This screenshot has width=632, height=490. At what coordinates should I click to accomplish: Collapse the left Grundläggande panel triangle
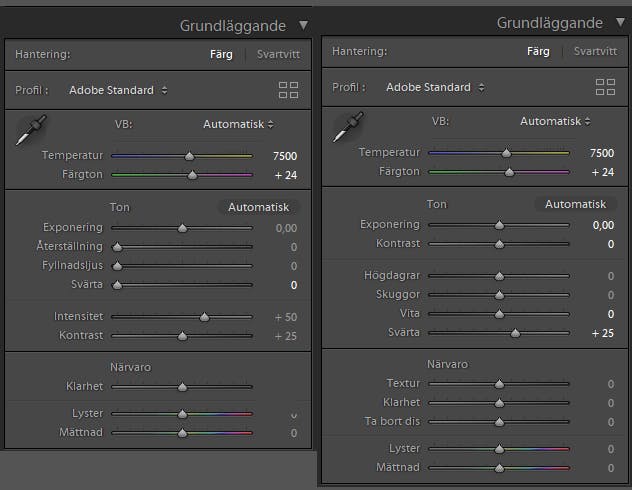click(x=304, y=26)
